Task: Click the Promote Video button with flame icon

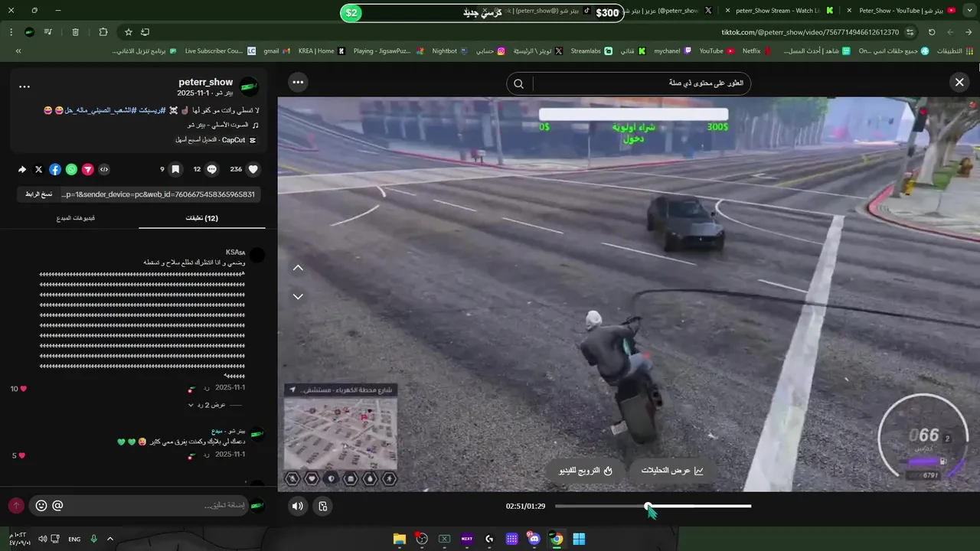Action: click(x=586, y=471)
